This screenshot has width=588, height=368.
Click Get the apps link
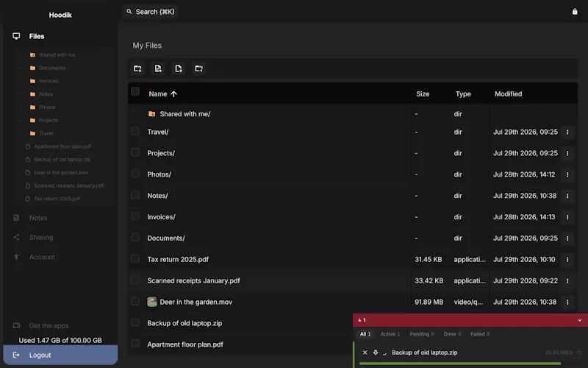[x=49, y=325]
